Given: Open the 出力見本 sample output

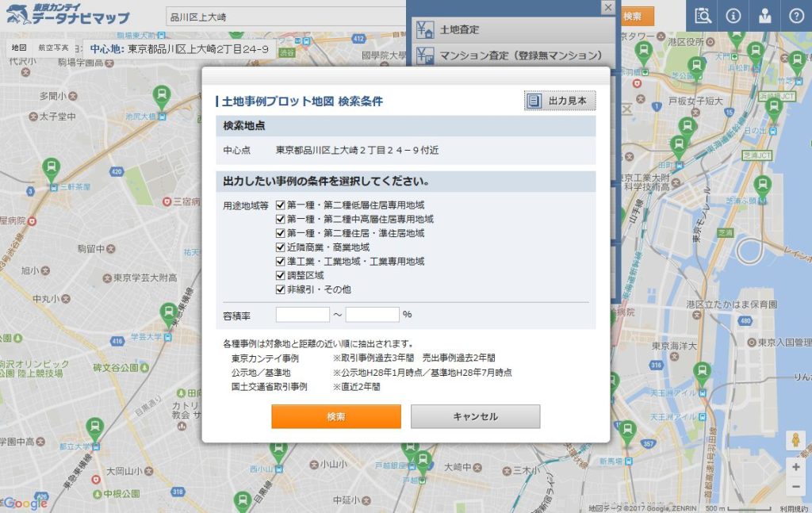Looking at the screenshot, I should click(x=559, y=101).
